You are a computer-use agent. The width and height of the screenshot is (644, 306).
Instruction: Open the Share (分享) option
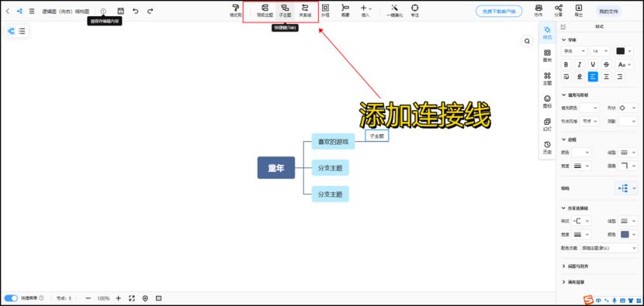point(559,11)
